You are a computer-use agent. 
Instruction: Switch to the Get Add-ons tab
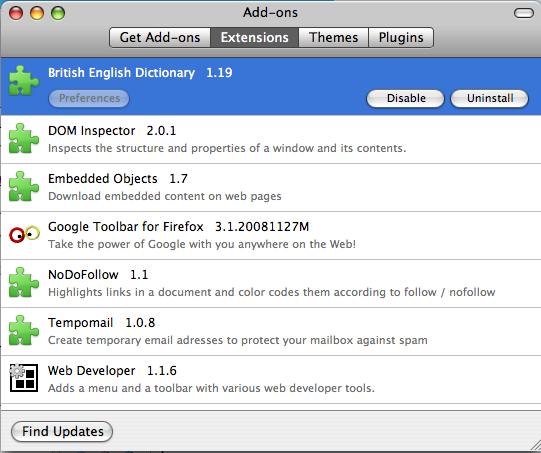coord(160,38)
